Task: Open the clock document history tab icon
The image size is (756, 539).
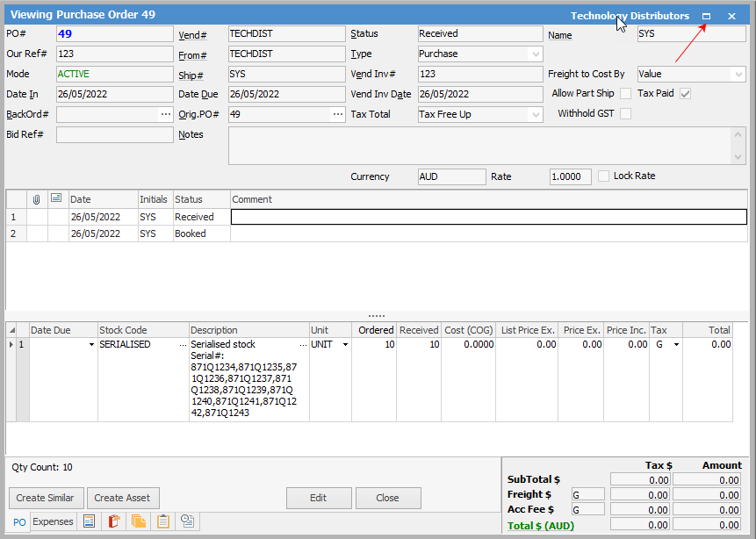Action: click(x=187, y=521)
